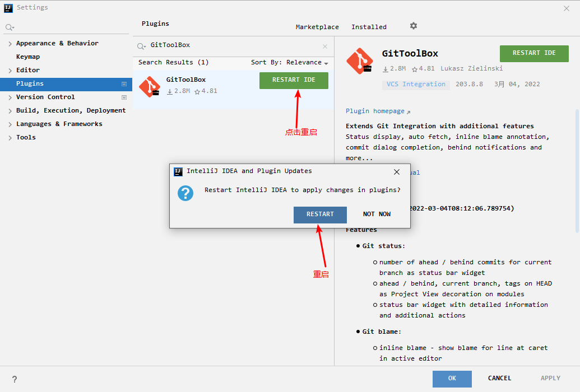Click the search magnifier in Settings sidebar
Screen dimensions: 580x392
tap(9, 26)
